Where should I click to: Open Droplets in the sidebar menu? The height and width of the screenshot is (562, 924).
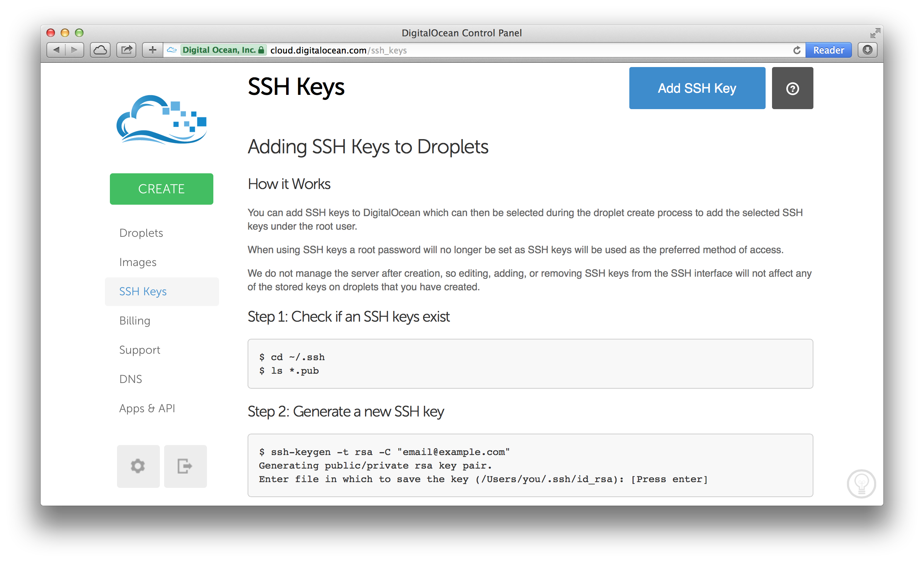click(141, 233)
